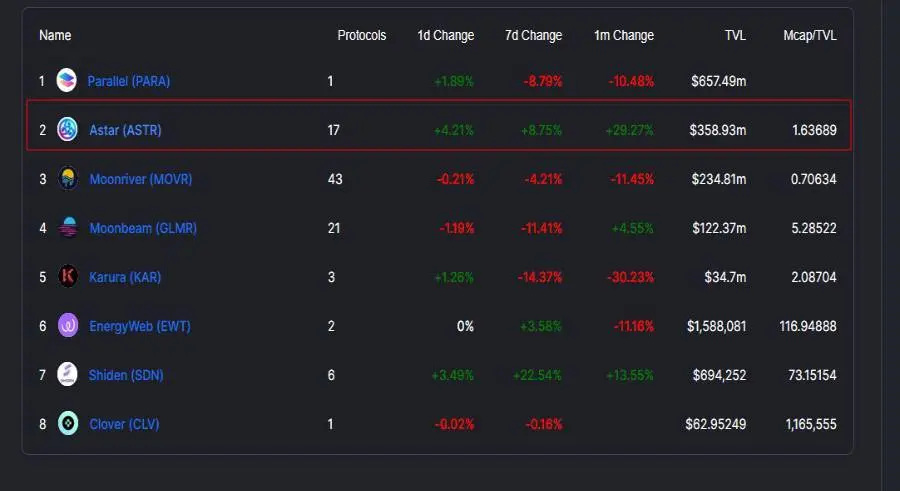Select Moonbeam TVL value $122.37m
The height and width of the screenshot is (491, 900).
[719, 228]
